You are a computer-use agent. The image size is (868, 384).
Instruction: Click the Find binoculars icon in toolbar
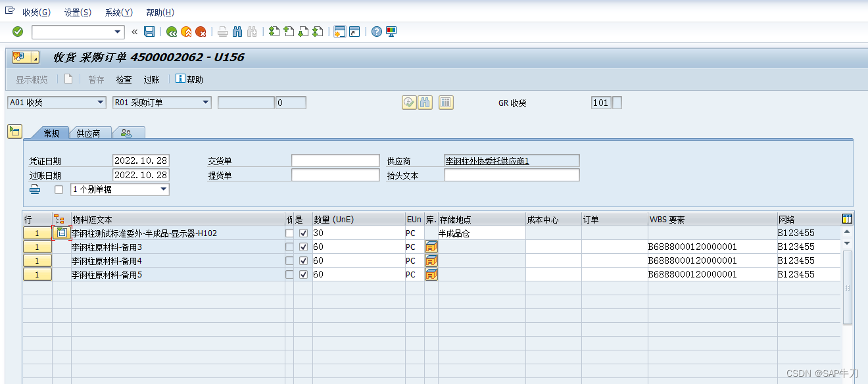point(237,32)
